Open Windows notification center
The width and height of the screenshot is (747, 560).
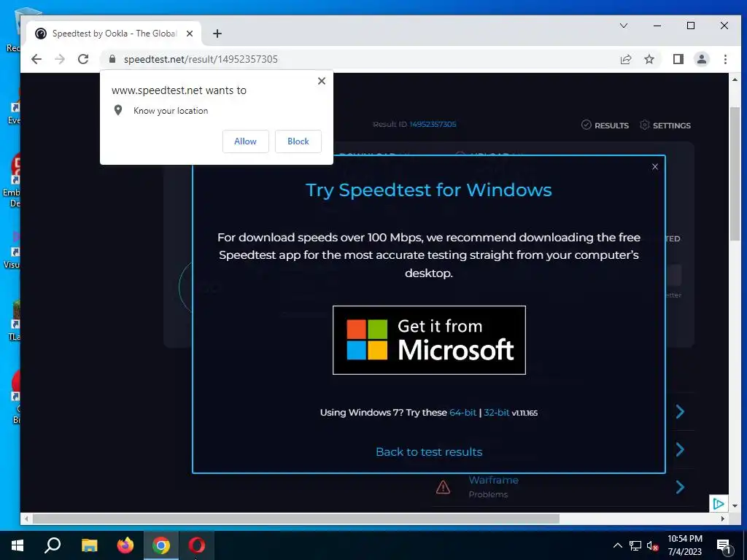click(724, 546)
